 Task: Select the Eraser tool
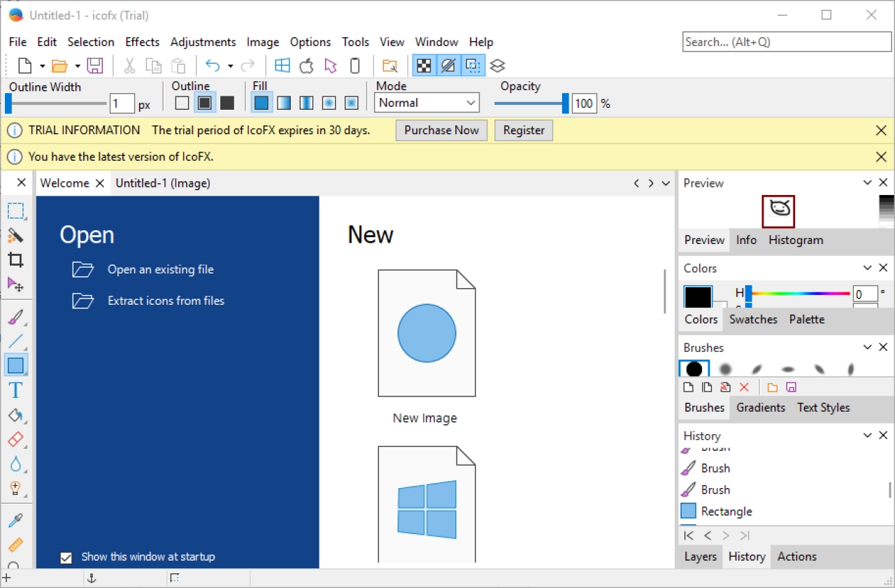15,440
